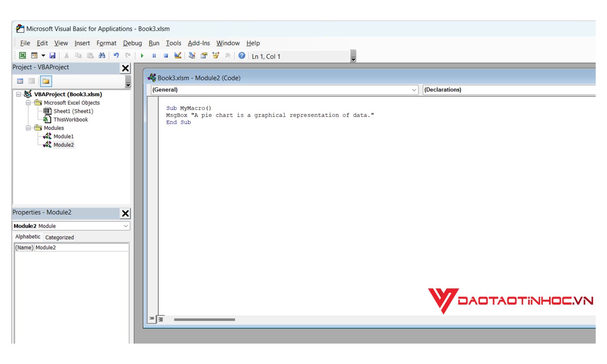This screenshot has height=364, width=607.
Task: Switch to Full Module View in code window
Action: click(x=161, y=319)
